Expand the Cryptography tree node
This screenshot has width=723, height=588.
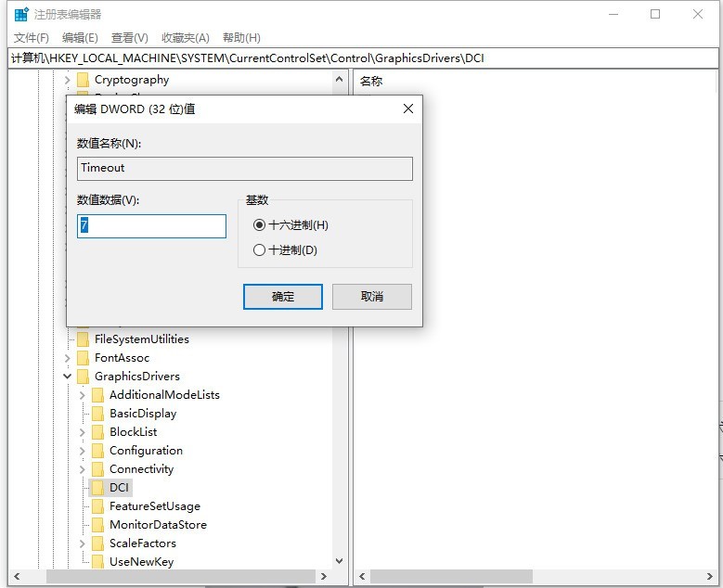(68, 80)
